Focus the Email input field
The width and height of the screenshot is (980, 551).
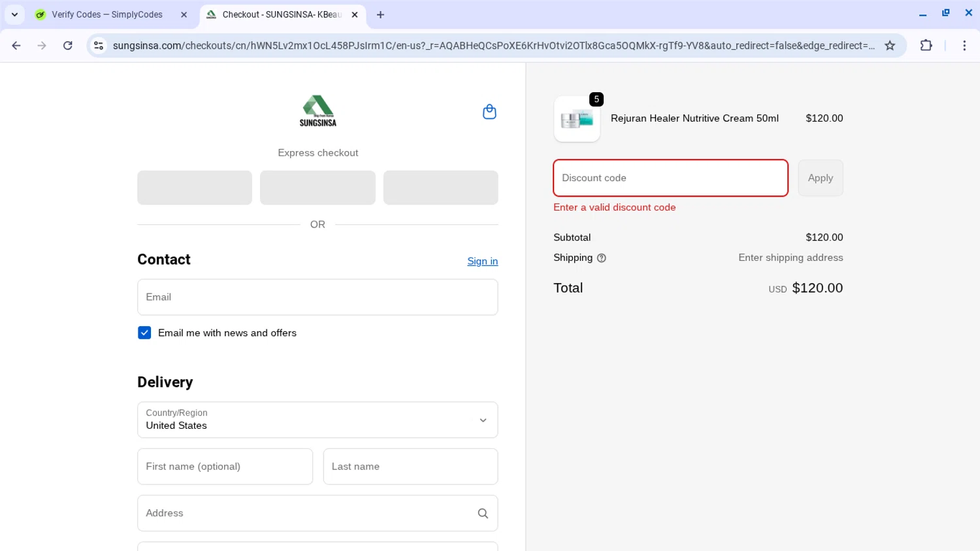coord(318,297)
